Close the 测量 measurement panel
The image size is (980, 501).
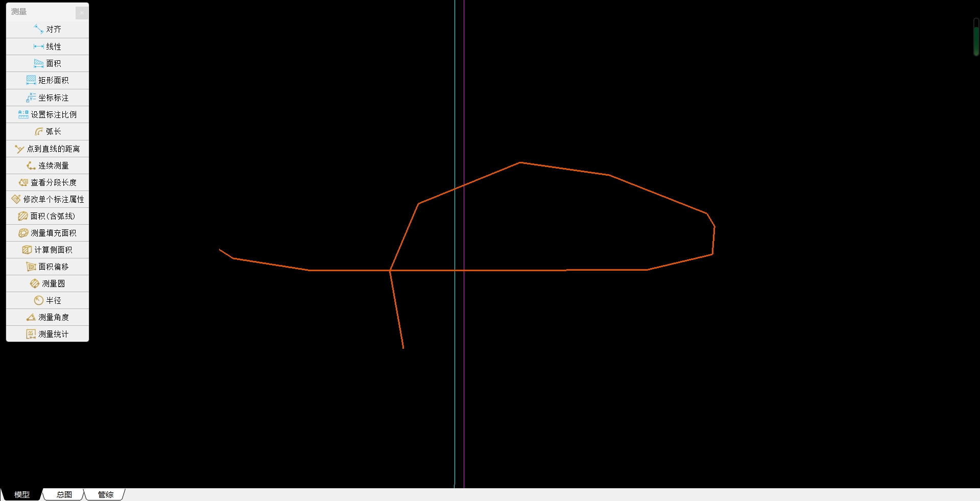pyautogui.click(x=82, y=13)
